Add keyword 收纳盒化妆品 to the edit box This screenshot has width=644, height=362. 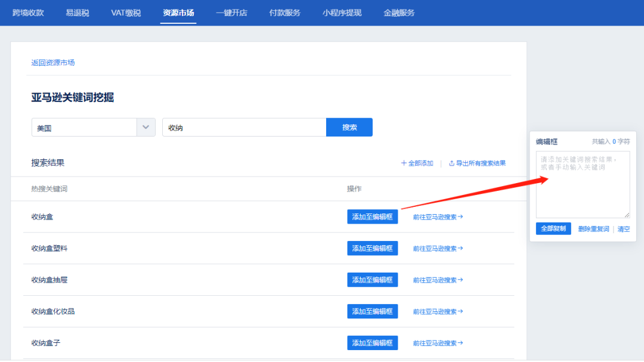point(372,311)
